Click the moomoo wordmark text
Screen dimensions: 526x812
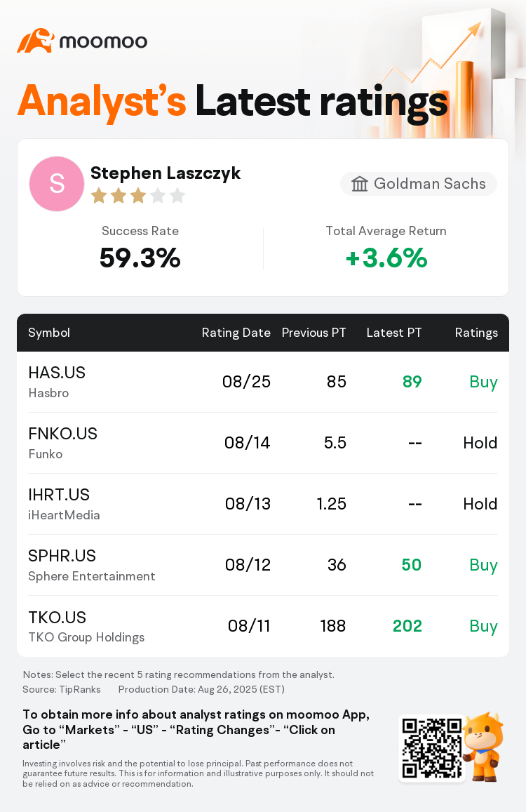[104, 41]
